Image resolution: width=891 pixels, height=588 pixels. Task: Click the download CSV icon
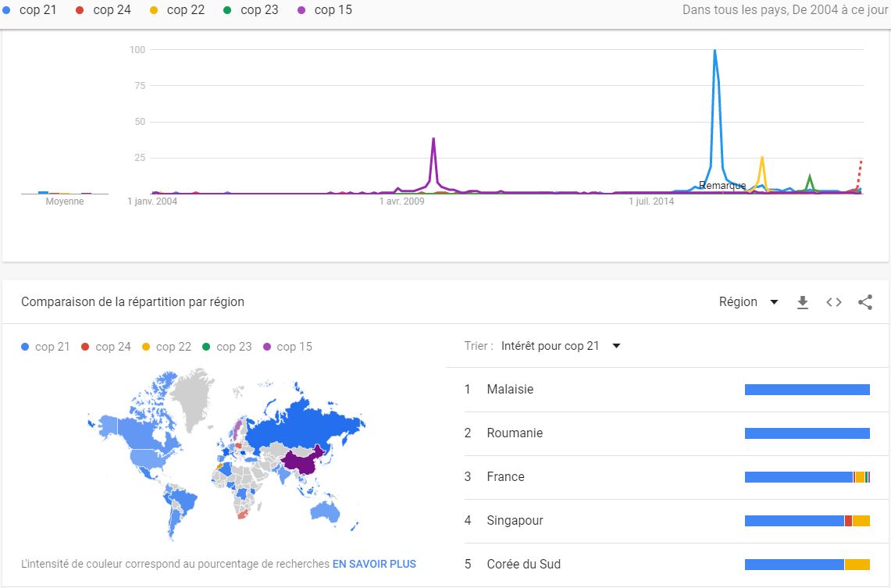click(802, 302)
